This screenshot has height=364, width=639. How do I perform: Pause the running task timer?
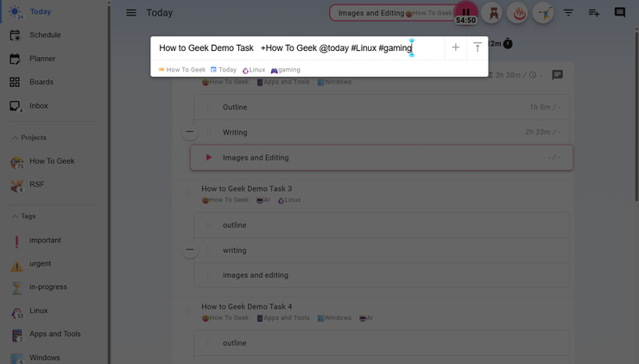pos(465,12)
